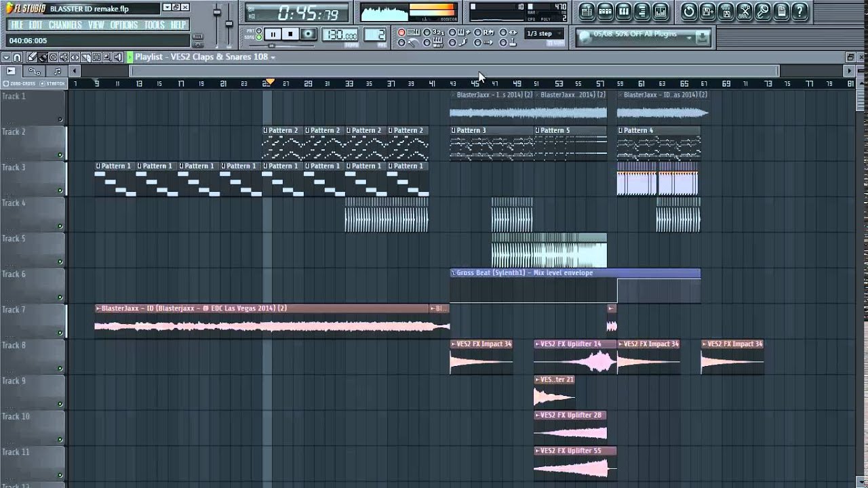Select the Playback speaker tool
Screen dimensions: 868x488
(118, 58)
